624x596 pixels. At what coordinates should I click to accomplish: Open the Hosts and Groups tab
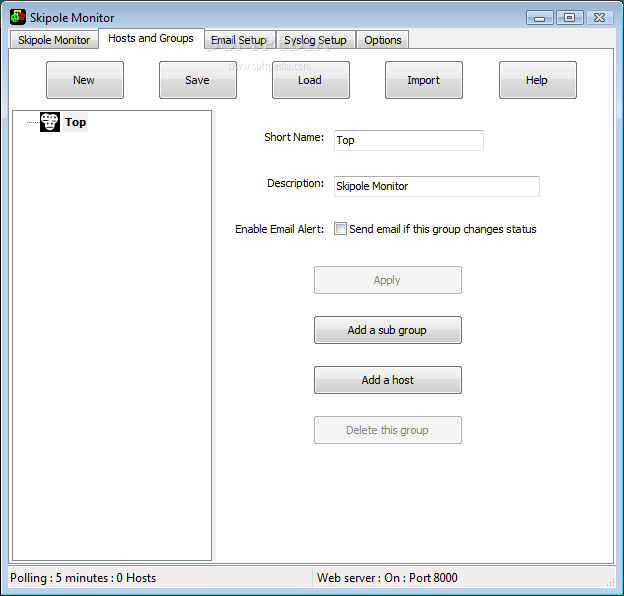(151, 38)
